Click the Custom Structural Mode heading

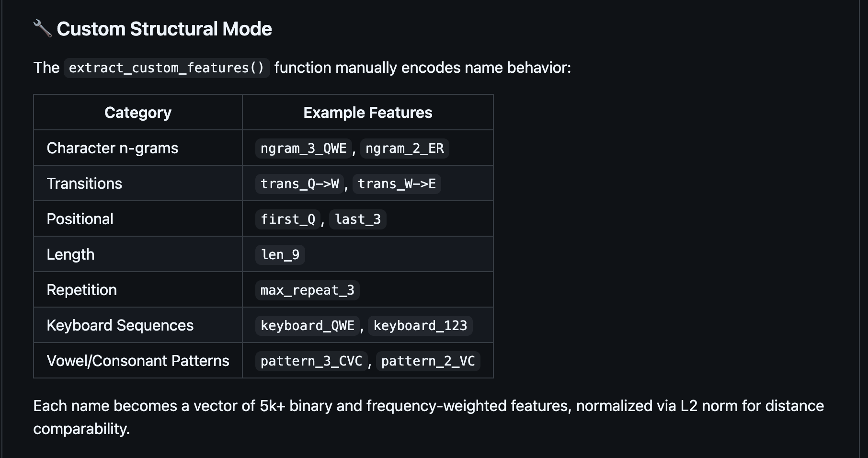click(164, 29)
